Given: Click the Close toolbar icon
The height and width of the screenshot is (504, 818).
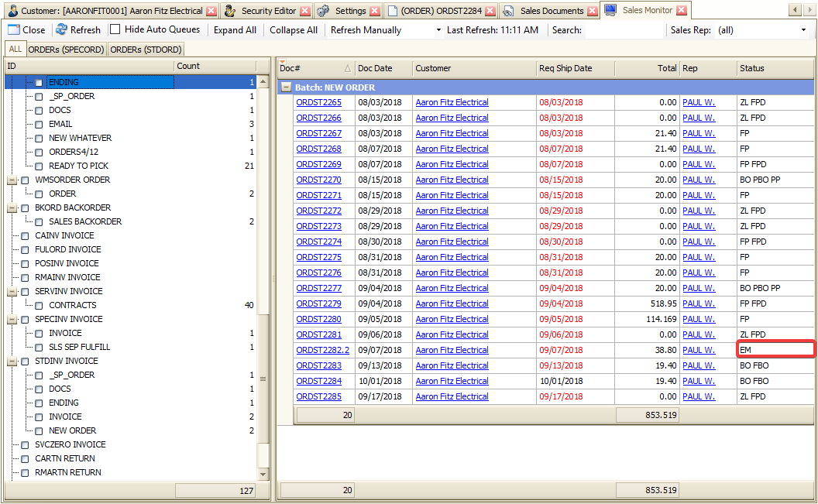Looking at the screenshot, I should 13,30.
